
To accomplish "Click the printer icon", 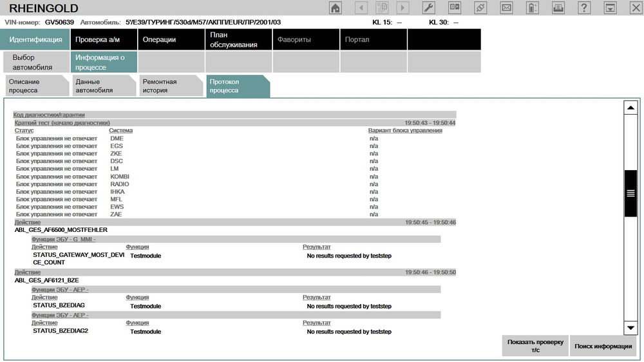I will coord(558,8).
